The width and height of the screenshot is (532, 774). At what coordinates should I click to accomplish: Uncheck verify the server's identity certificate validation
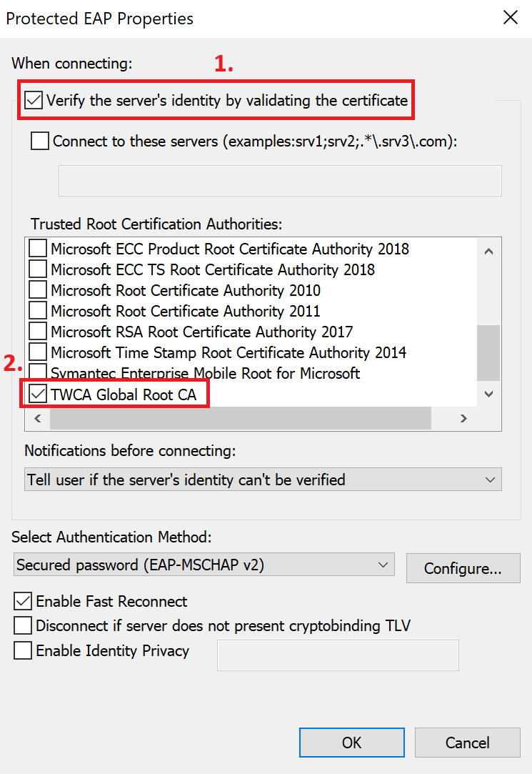(x=34, y=100)
